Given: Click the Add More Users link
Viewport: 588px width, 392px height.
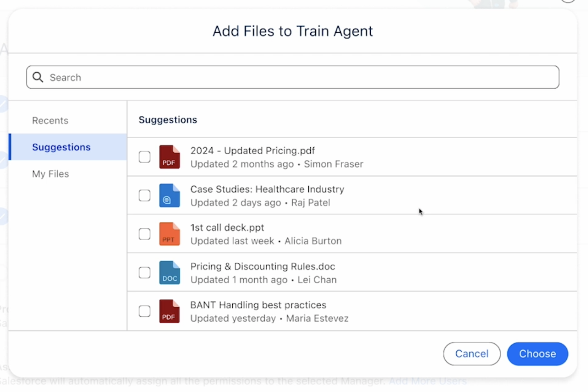Looking at the screenshot, I should tap(427, 381).
